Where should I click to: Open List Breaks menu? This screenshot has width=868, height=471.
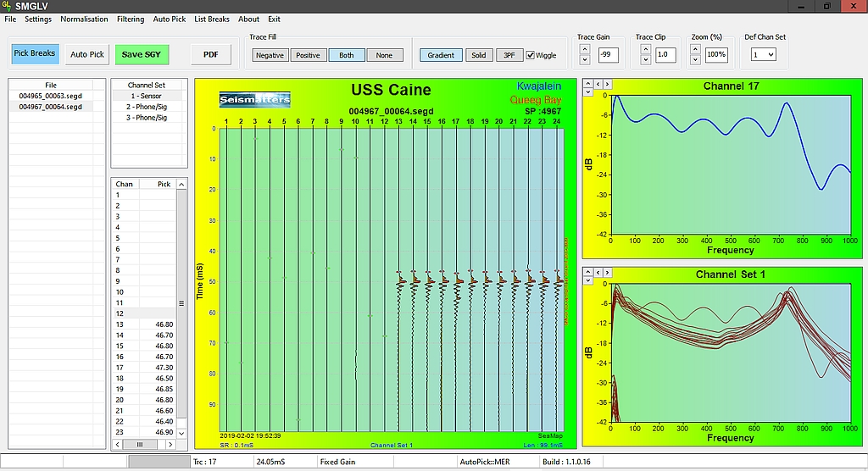[x=212, y=19]
